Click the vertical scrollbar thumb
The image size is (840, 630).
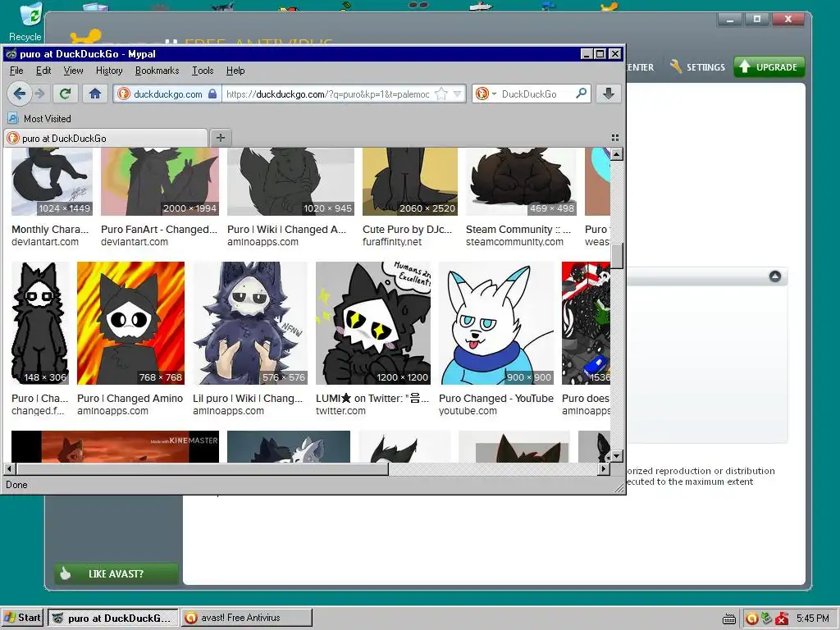(617, 256)
